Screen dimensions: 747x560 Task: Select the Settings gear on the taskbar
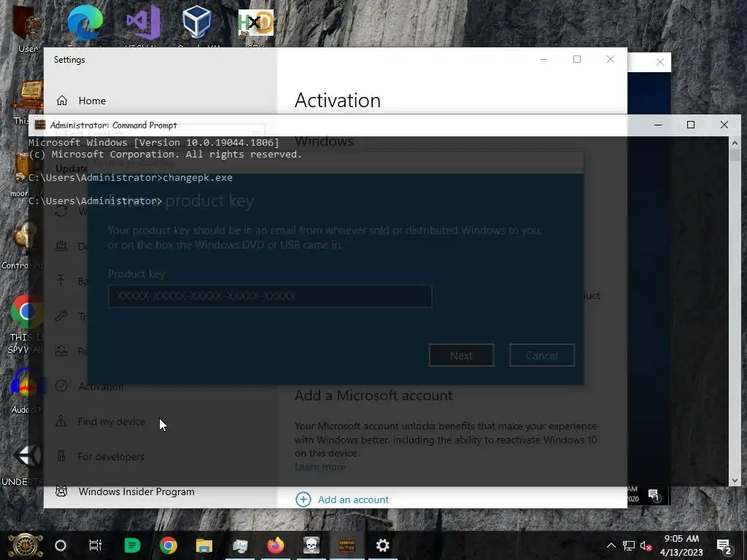382,545
